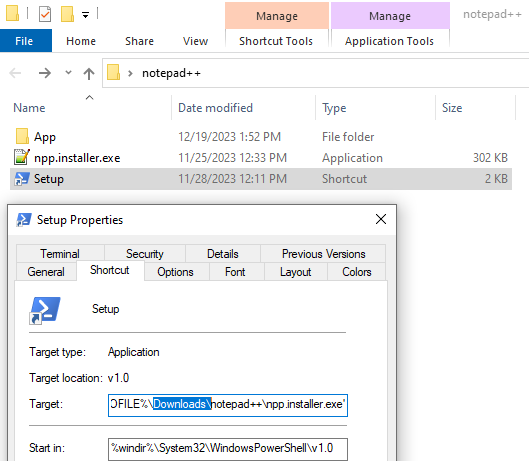Image resolution: width=529 pixels, height=461 pixels.
Task: Click notepad++ in the address bar
Action: (171, 73)
